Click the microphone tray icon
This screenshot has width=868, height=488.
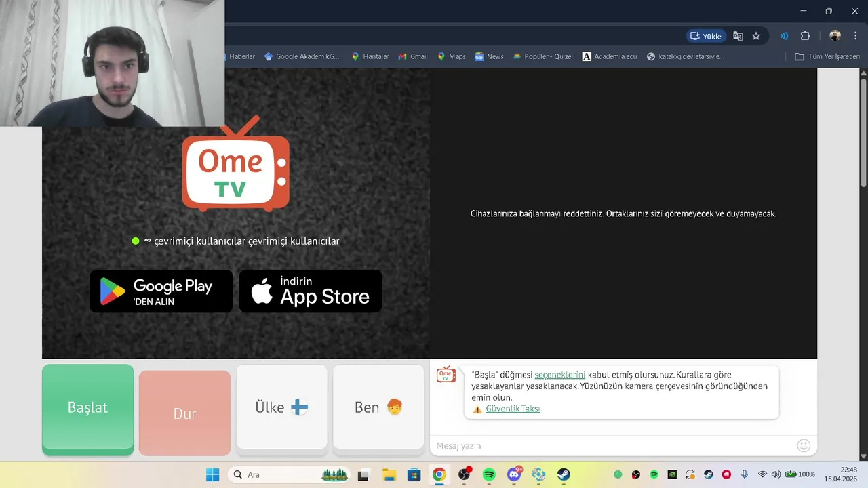pos(744,474)
